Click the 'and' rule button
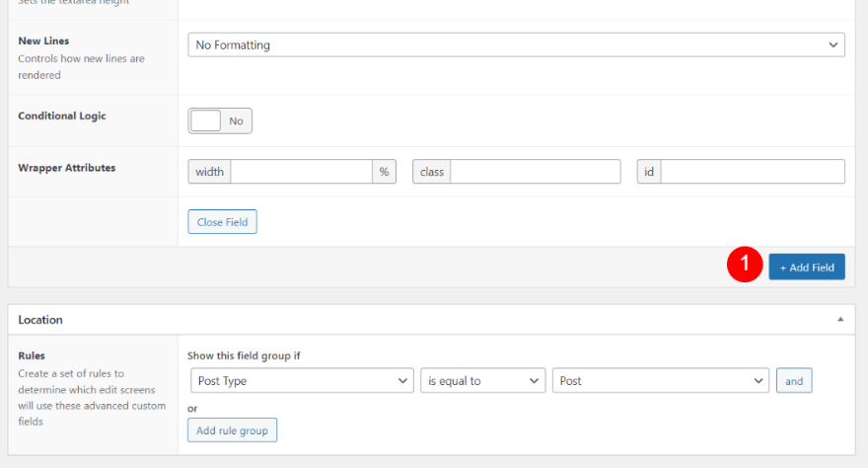The image size is (868, 468). [x=794, y=380]
